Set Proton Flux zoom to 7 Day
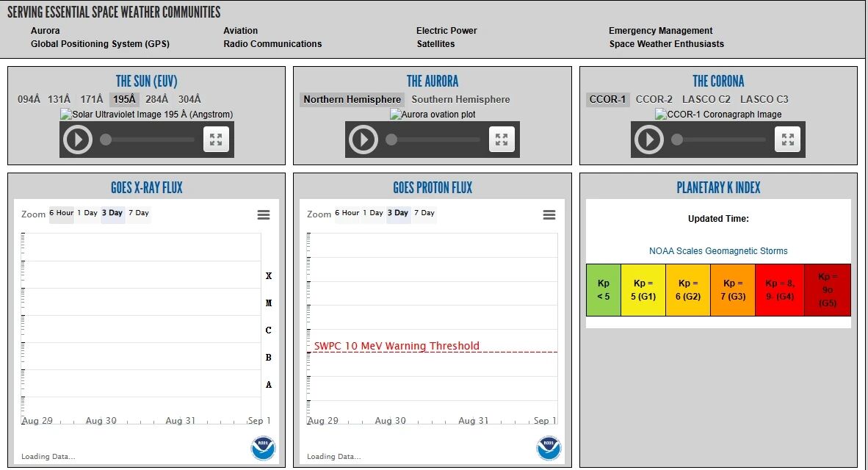The image size is (868, 470). pos(424,213)
